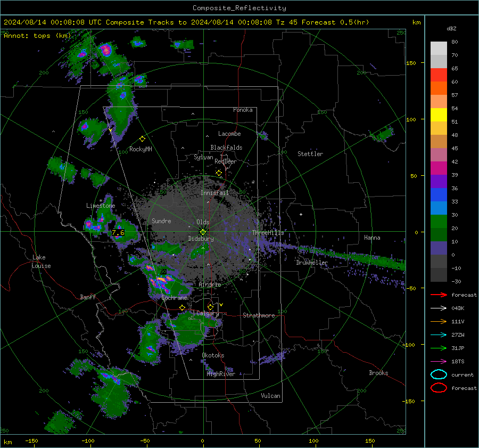Click the Composite_Reflectivity title
The image size is (479, 448).
tap(240, 8)
